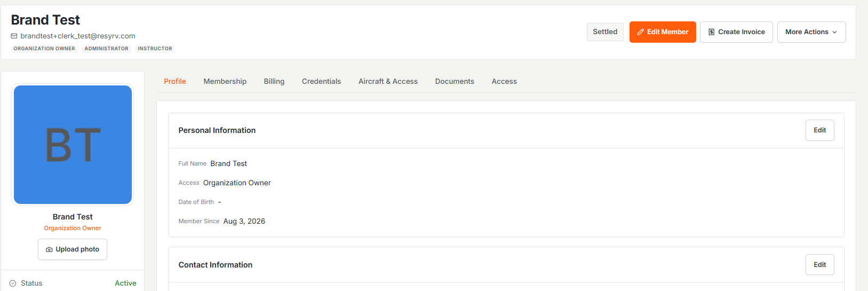Click the pencil icon on Edit Member
The image size is (868, 291).
tap(640, 32)
